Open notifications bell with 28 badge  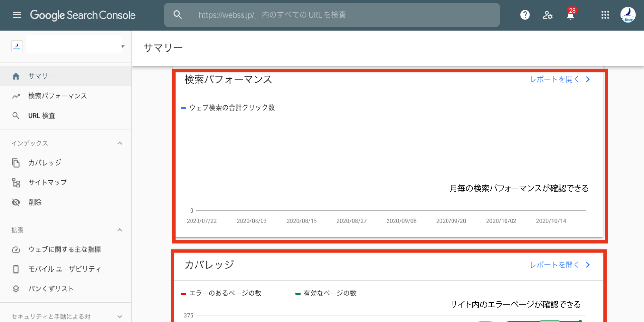point(571,14)
